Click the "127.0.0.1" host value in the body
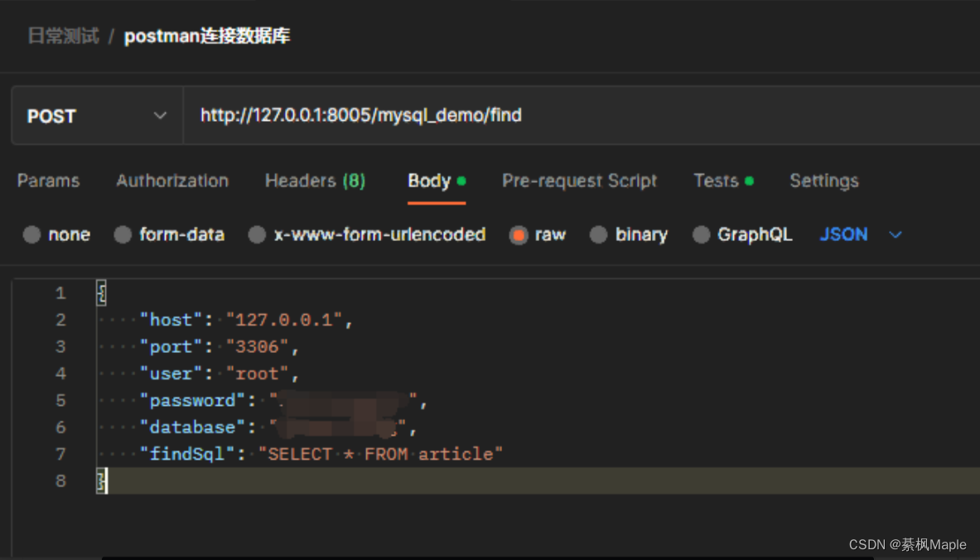Image resolution: width=980 pixels, height=560 pixels. pyautogui.click(x=284, y=320)
